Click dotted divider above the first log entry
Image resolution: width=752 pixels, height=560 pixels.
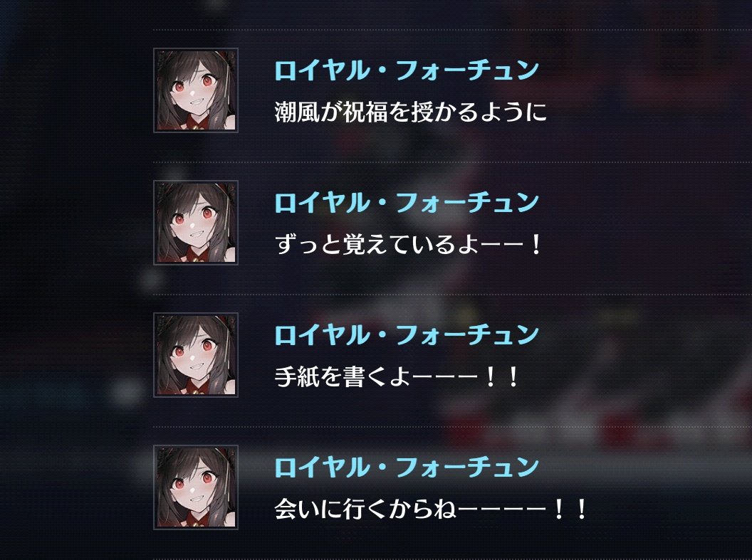452,30
